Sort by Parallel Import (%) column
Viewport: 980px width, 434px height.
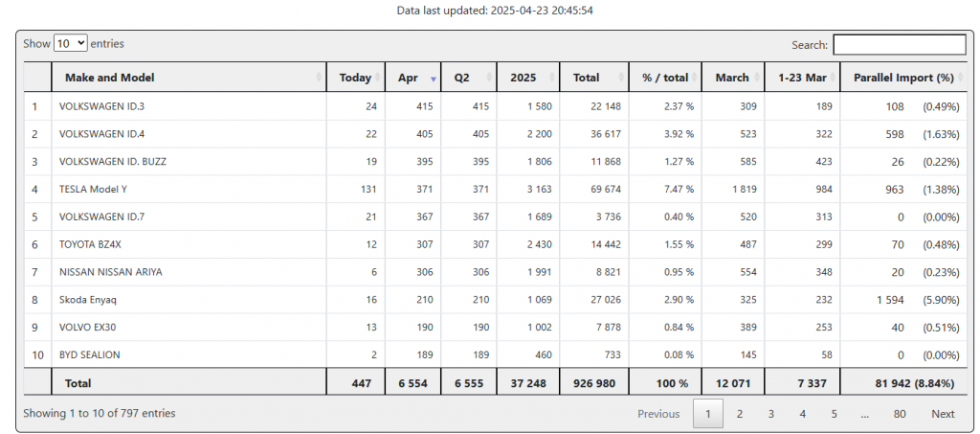(902, 78)
